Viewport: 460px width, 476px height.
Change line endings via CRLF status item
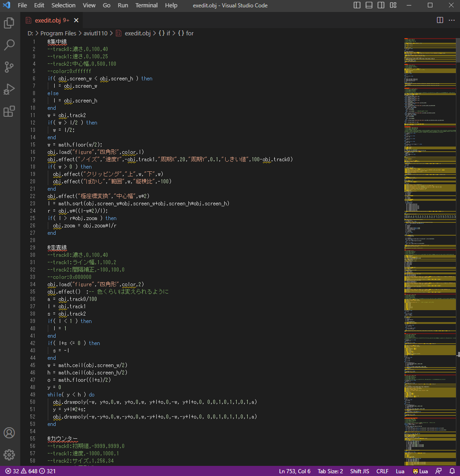[382, 471]
